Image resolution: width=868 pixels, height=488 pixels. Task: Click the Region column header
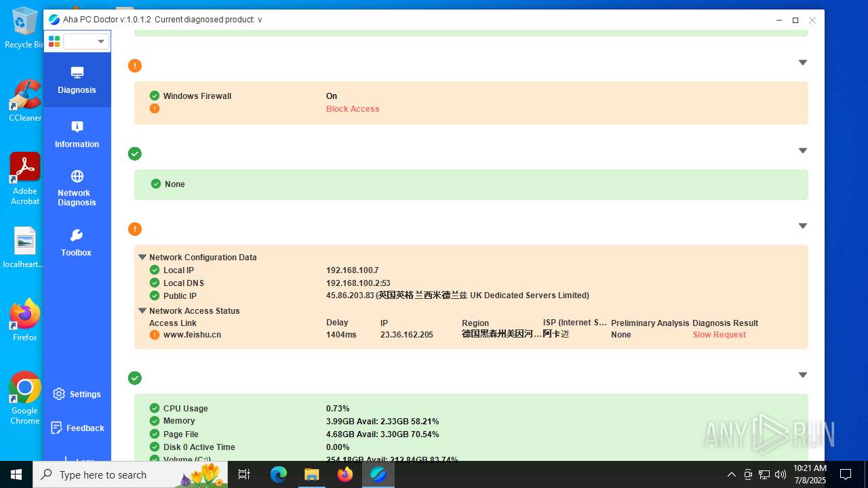475,323
